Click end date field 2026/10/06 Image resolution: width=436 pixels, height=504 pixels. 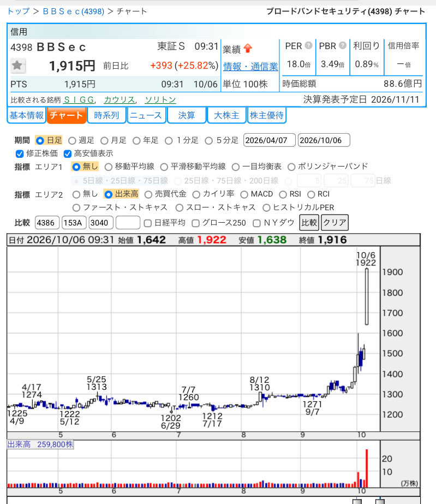pyautogui.click(x=324, y=140)
